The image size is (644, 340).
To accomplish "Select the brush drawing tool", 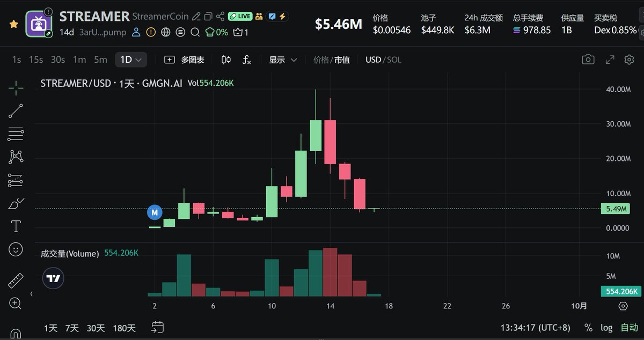I will click(x=16, y=204).
